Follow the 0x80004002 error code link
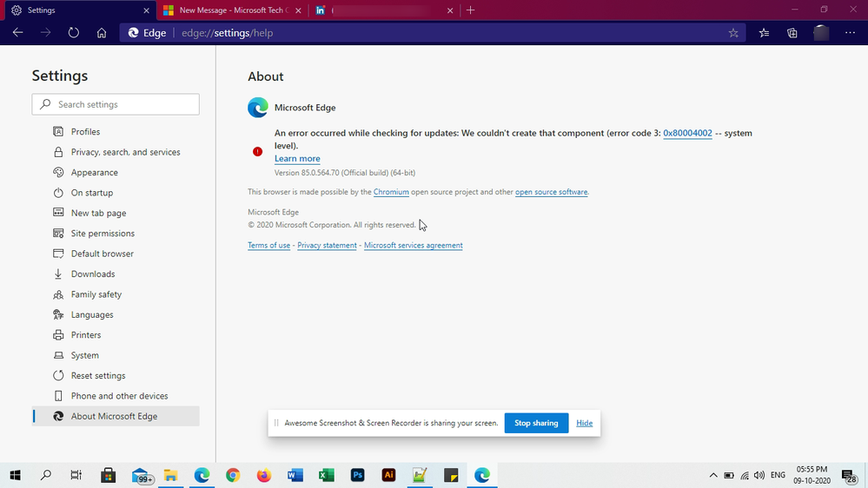The height and width of the screenshot is (488, 868). click(687, 134)
